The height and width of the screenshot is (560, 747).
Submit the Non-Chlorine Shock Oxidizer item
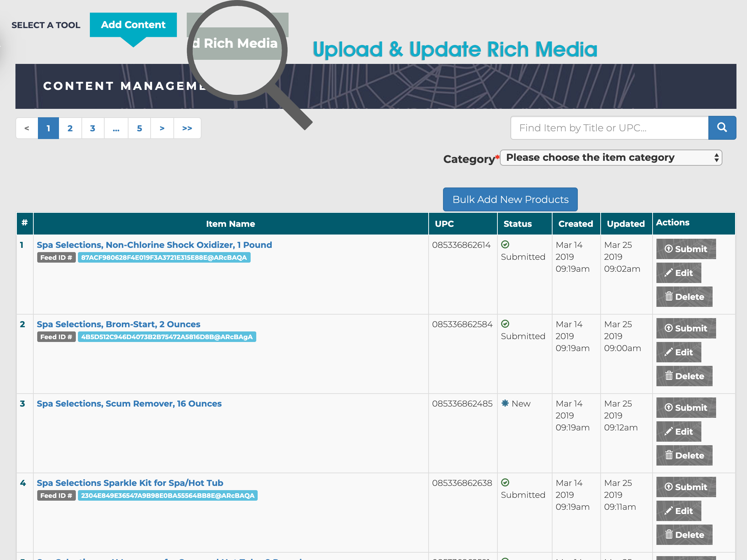[686, 249]
